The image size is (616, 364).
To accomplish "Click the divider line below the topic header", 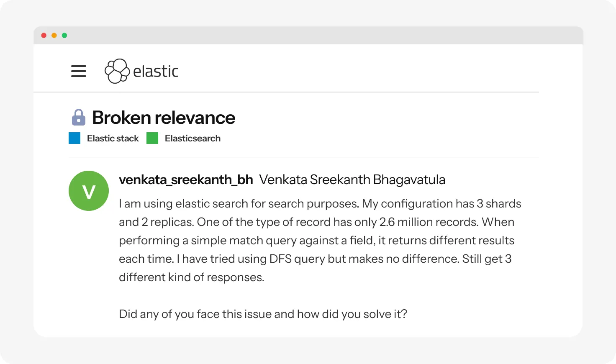I will (303, 157).
